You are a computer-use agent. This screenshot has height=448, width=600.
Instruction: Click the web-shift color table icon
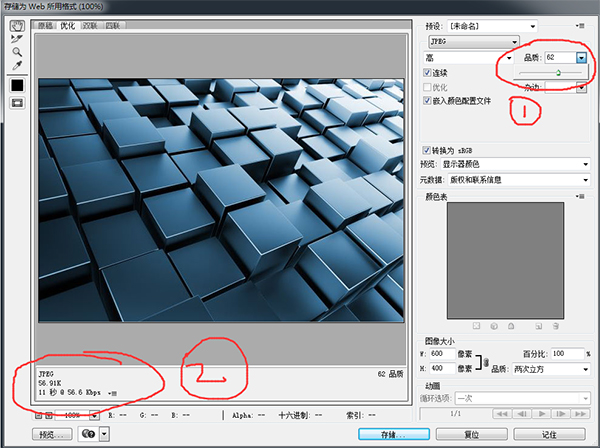pyautogui.click(x=494, y=326)
